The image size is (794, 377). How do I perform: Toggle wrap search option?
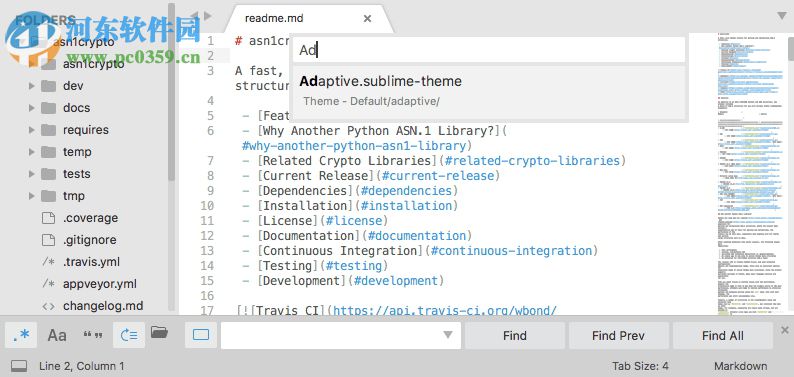pos(129,335)
